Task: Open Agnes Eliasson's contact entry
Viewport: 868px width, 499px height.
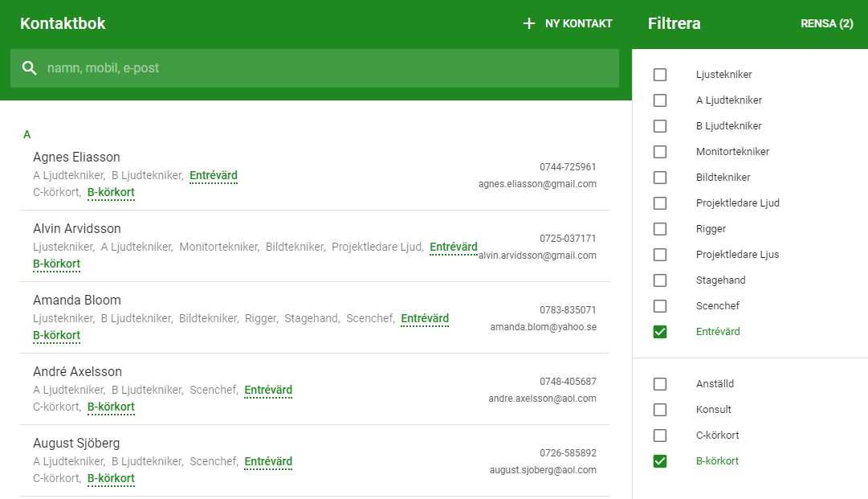Action: 76,157
